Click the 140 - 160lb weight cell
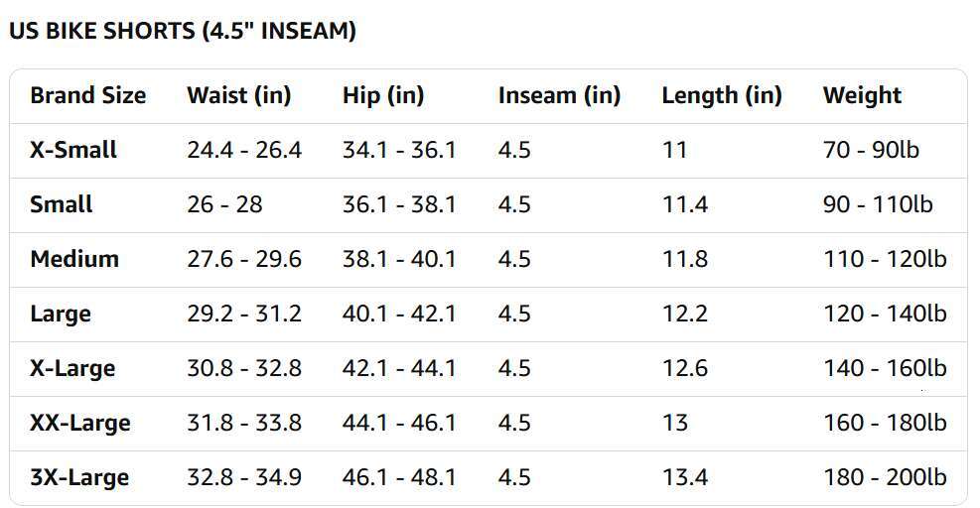This screenshot has width=980, height=508. click(x=885, y=369)
